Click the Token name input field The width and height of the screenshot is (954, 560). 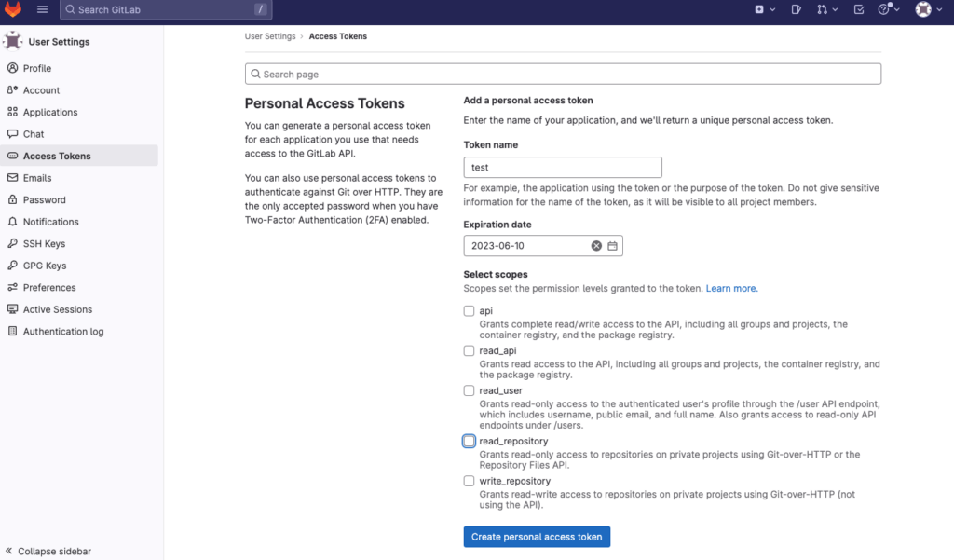click(x=562, y=168)
